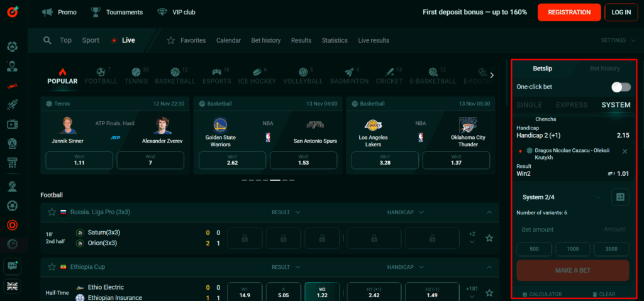Viewport: 644px width, 301px height.
Task: Collapse the Russia Liga Pro (3x3) section
Action: (489, 212)
